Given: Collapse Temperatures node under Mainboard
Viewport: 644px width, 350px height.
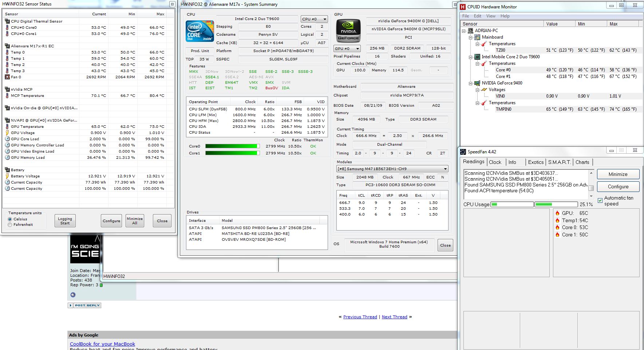Looking at the screenshot, I should coord(477,44).
